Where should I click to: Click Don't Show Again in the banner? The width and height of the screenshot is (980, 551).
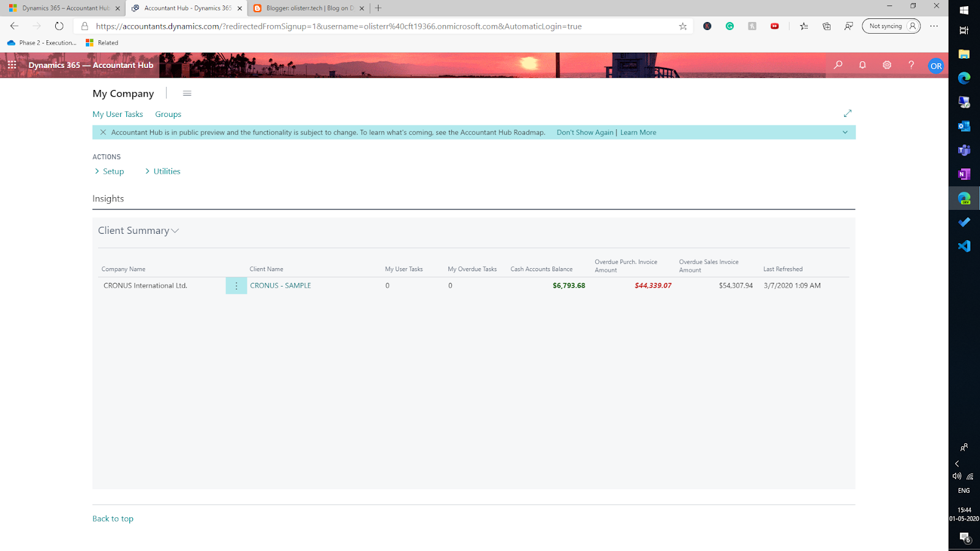(585, 132)
